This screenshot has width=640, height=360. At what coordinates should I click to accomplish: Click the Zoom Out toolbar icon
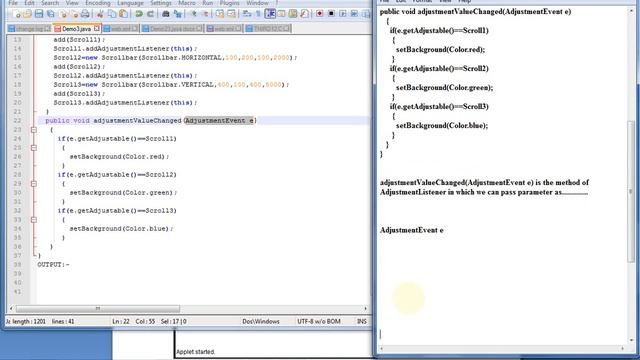(x=205, y=14)
